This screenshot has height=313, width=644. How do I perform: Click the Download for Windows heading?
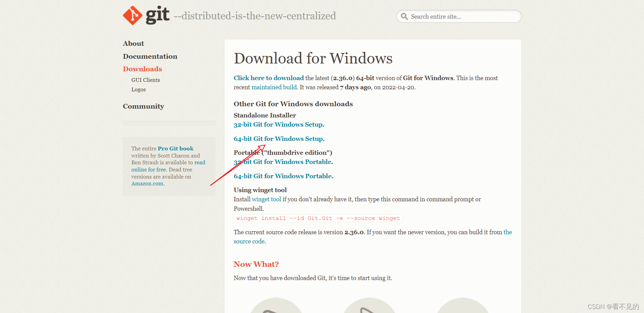313,58
